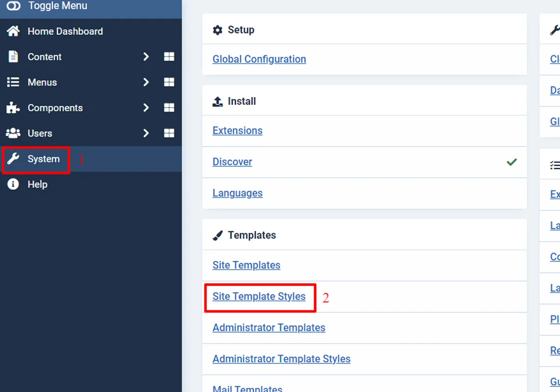Click the Components puzzle piece icon
Viewport: 560px width, 392px height.
coord(13,108)
